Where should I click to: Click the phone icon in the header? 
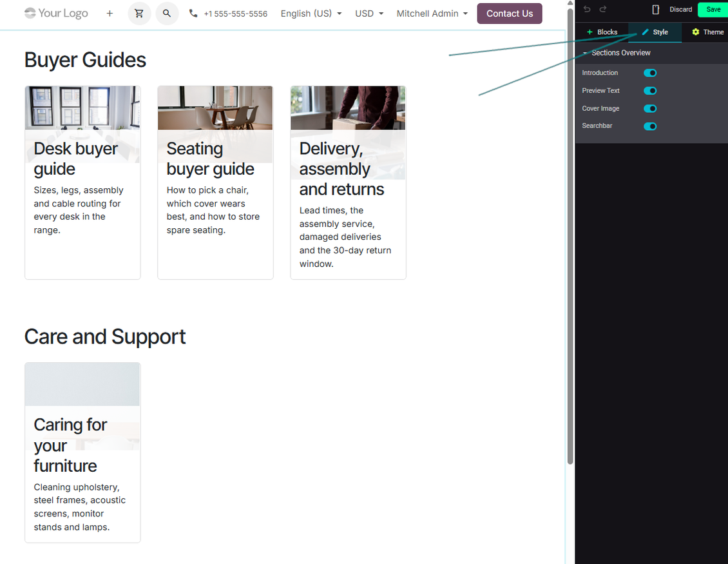tap(193, 14)
